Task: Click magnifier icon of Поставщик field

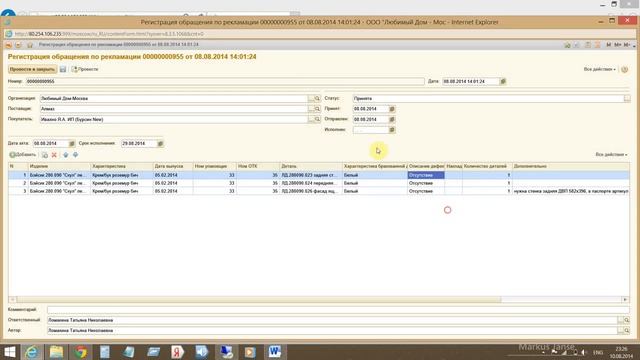Action: (x=317, y=109)
